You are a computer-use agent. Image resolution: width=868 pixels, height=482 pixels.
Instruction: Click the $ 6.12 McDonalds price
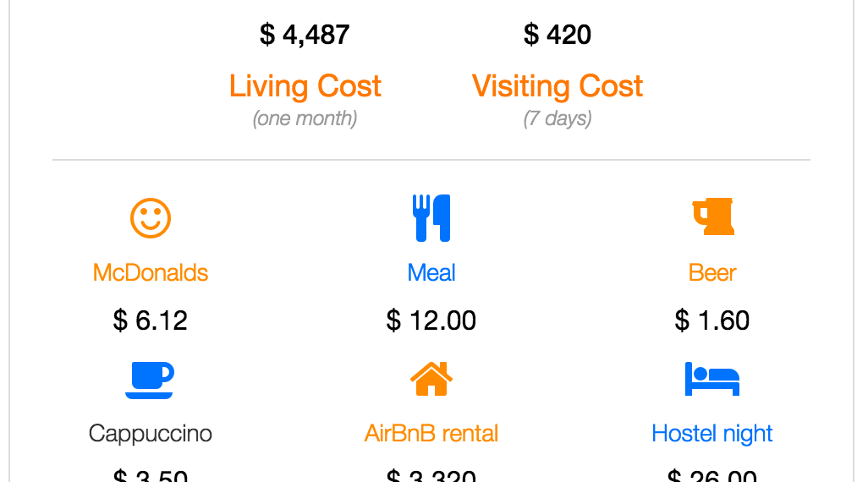click(x=151, y=320)
